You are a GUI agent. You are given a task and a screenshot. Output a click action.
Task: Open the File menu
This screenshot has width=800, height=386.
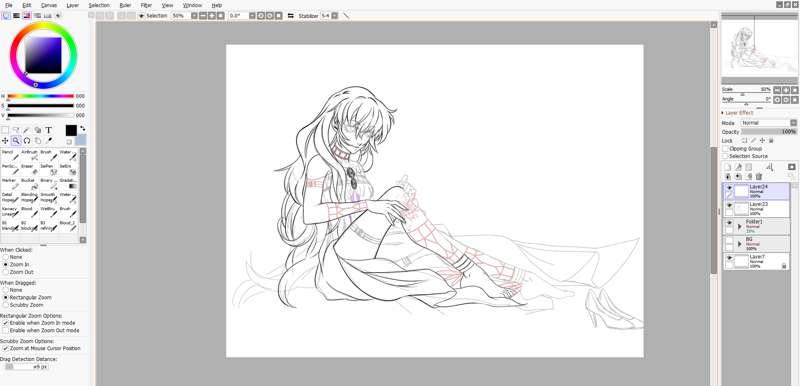tap(9, 5)
